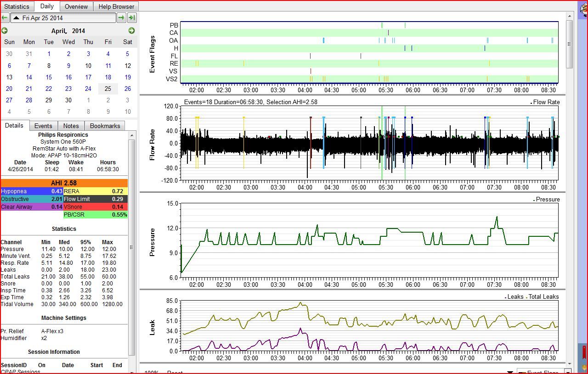Click the Pressure graph legend label

(548, 200)
